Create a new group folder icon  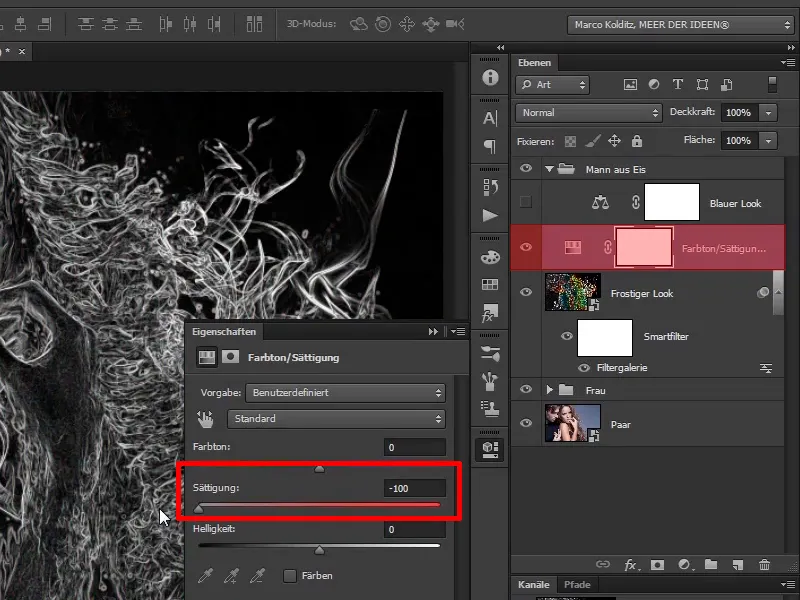click(x=711, y=564)
